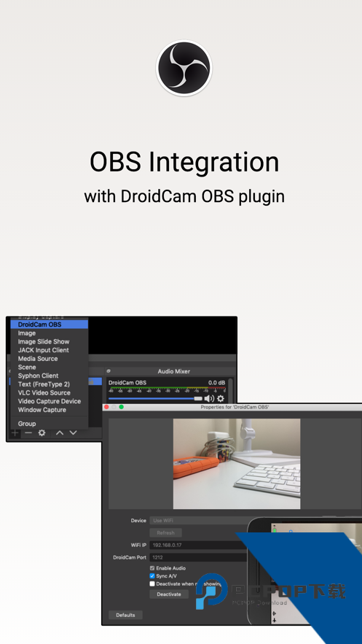Screen dimensions: 362x644
Task: Toggle Sync A/V checkbox
Action: pos(152,576)
